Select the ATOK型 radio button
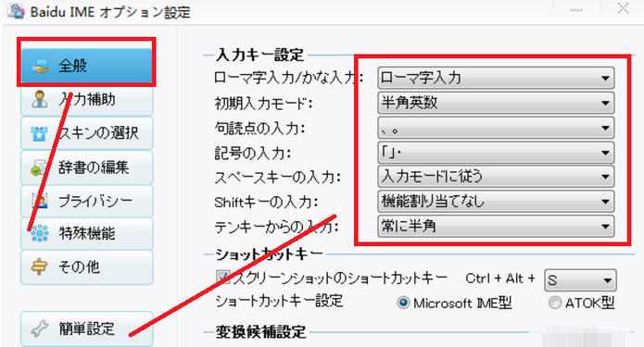This screenshot has width=644, height=347. [x=554, y=303]
